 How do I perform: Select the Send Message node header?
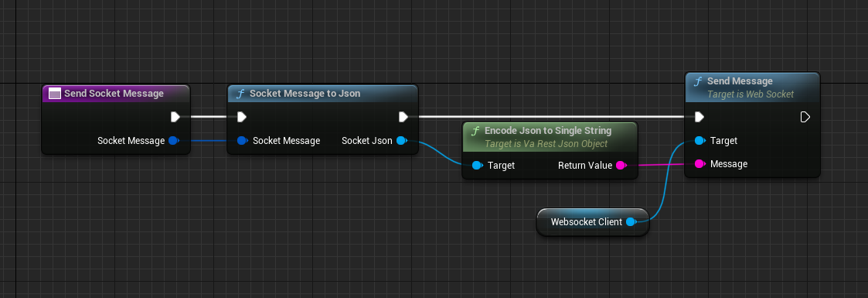752,87
